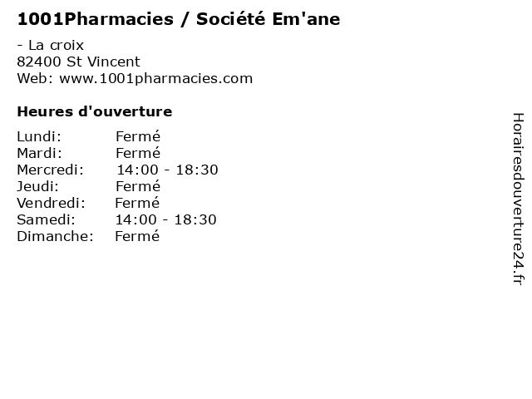Click the Heures d'ouverture heading
The image size is (532, 399).
click(x=94, y=111)
